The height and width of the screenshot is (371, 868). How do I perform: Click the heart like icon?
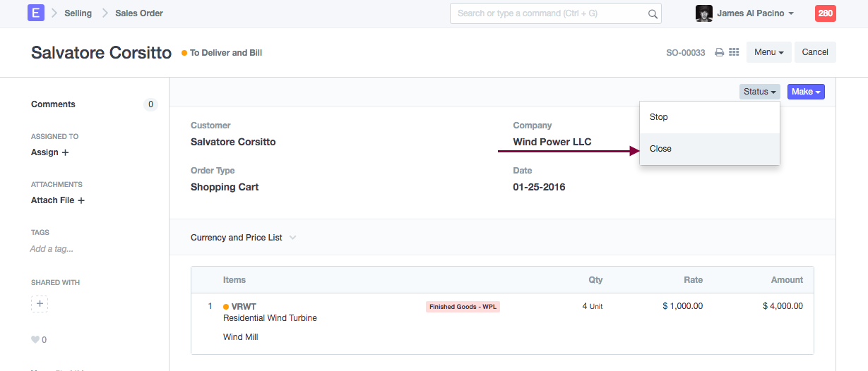(x=35, y=340)
